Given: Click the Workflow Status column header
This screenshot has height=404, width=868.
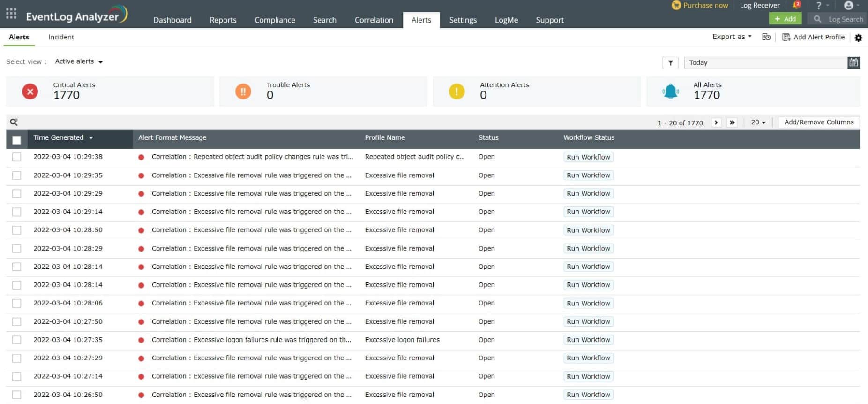Looking at the screenshot, I should (589, 137).
